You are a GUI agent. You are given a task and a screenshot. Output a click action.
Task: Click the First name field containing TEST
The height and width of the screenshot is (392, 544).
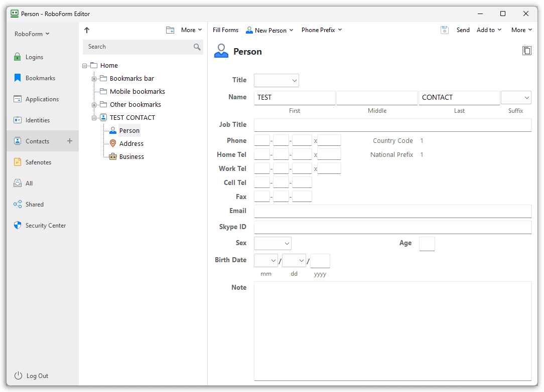coord(295,98)
